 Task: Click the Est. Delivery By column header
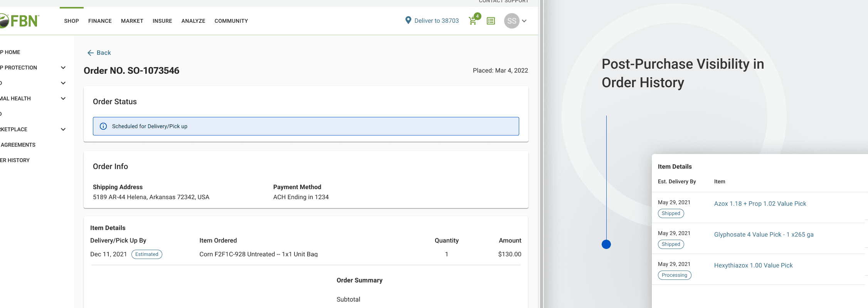coord(677,181)
